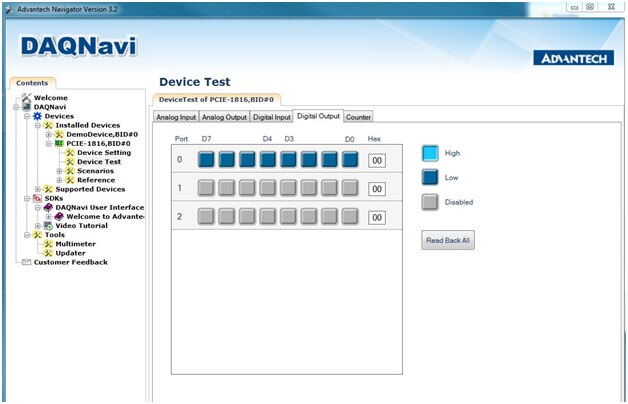Click the Scenarios tools icon
The height and width of the screenshot is (404, 628).
[x=70, y=171]
